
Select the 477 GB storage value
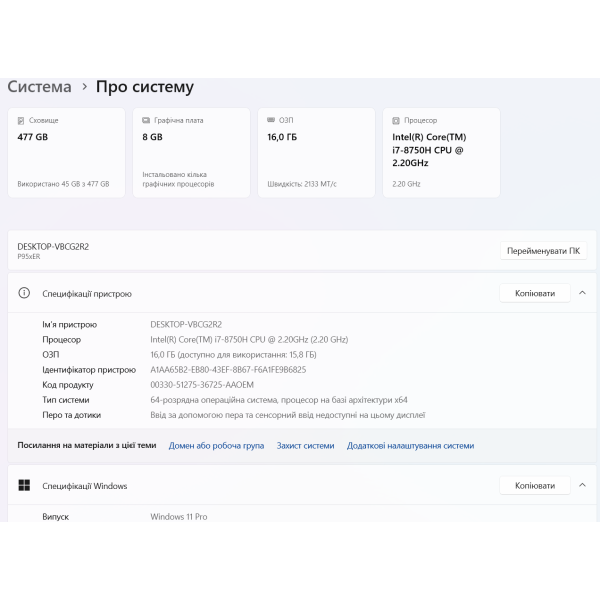click(33, 137)
